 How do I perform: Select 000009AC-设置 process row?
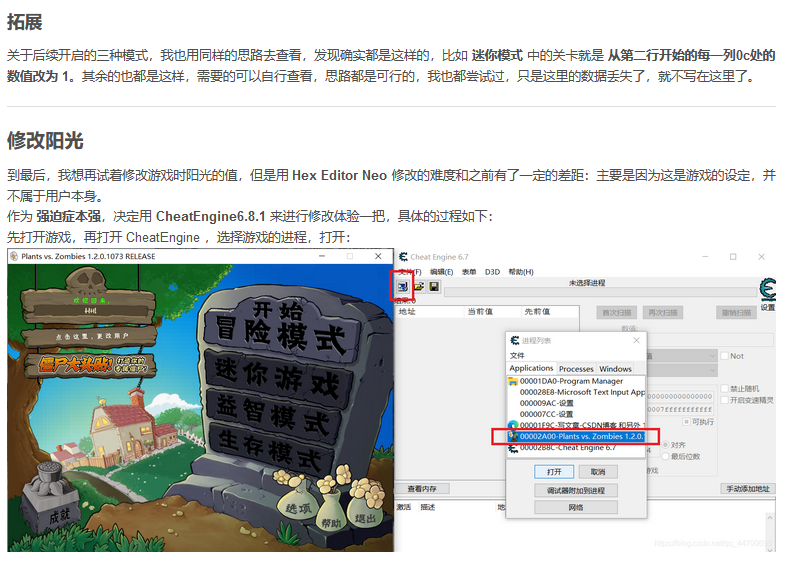[x=576, y=403]
